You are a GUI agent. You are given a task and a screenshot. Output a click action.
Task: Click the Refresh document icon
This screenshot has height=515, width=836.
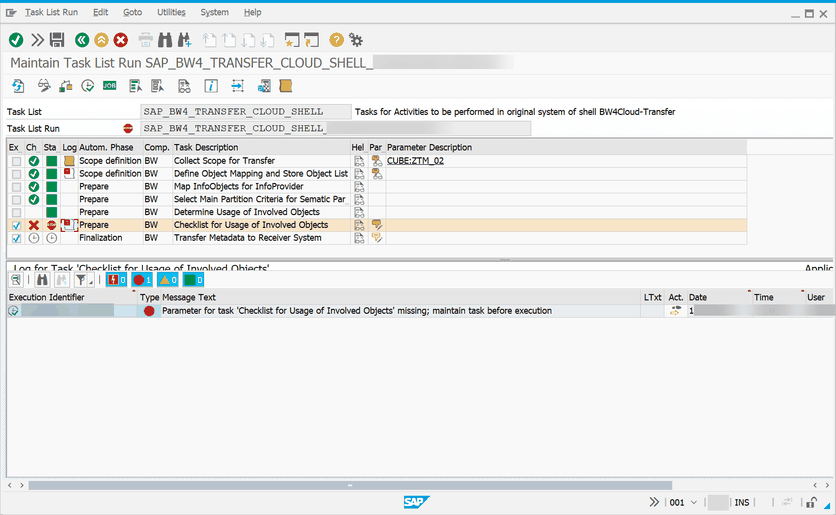(18, 86)
